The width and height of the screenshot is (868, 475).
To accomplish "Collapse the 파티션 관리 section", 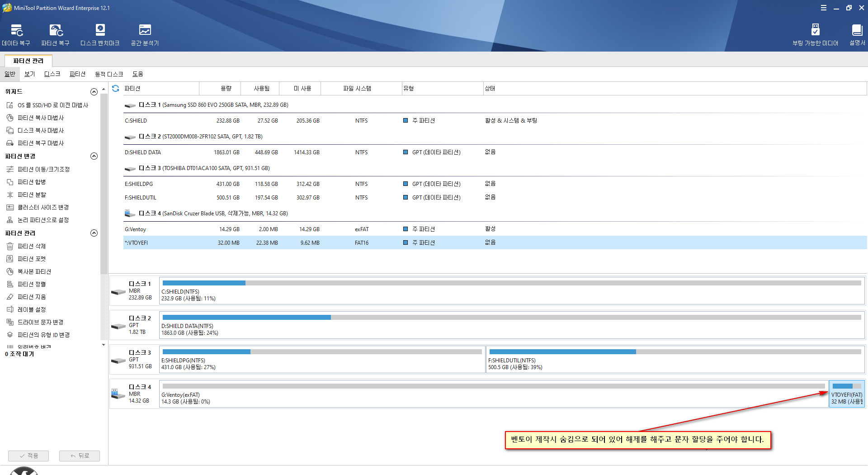I will point(94,233).
